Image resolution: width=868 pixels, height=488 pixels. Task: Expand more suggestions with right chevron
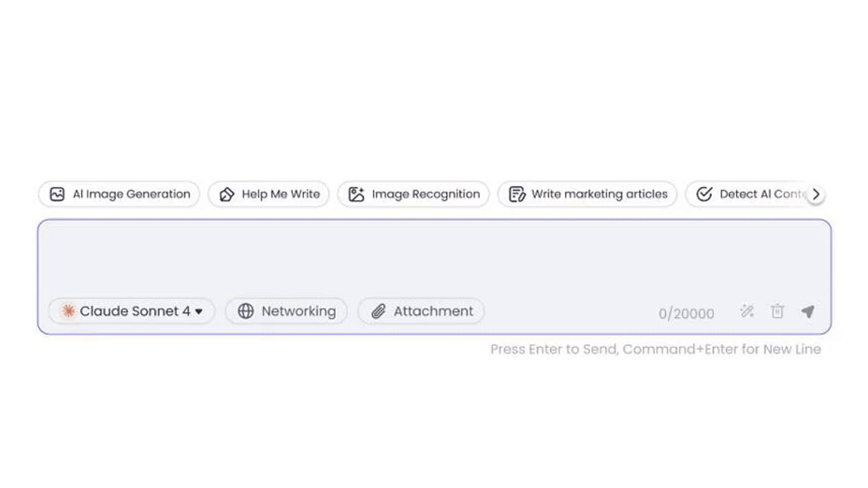tap(815, 194)
